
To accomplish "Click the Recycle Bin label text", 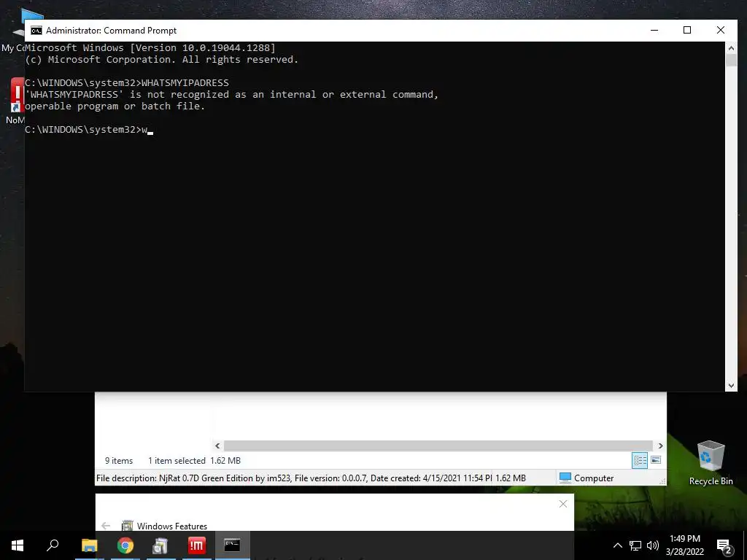I will [x=711, y=481].
